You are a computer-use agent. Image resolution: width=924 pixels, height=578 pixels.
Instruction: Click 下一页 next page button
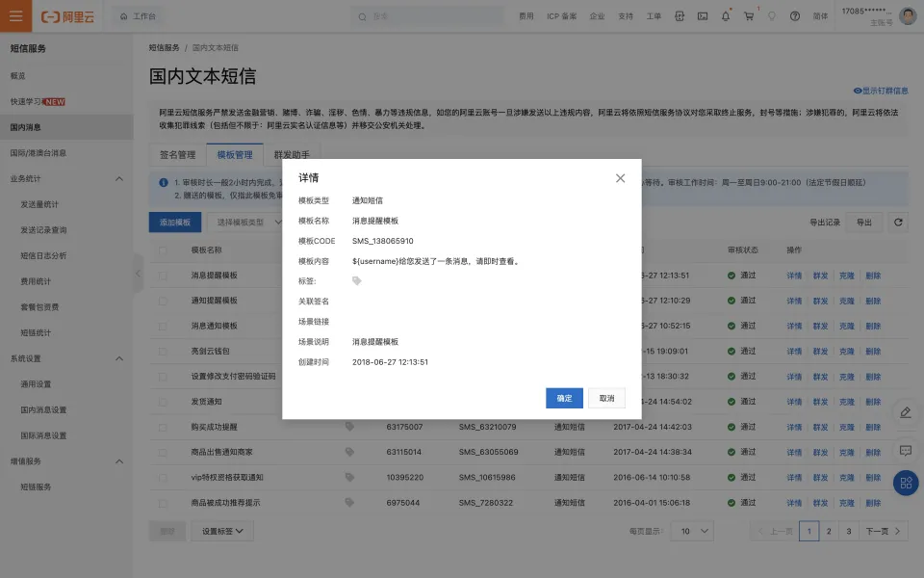(x=883, y=531)
